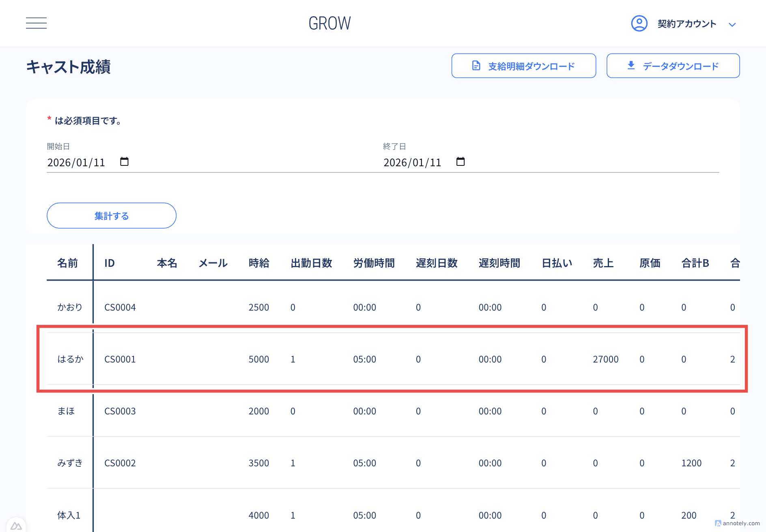Click the みずき cast name
The width and height of the screenshot is (766, 532).
70,463
